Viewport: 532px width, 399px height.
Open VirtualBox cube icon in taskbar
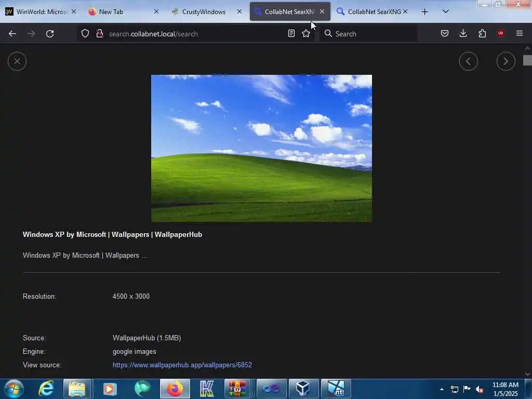[x=303, y=389]
